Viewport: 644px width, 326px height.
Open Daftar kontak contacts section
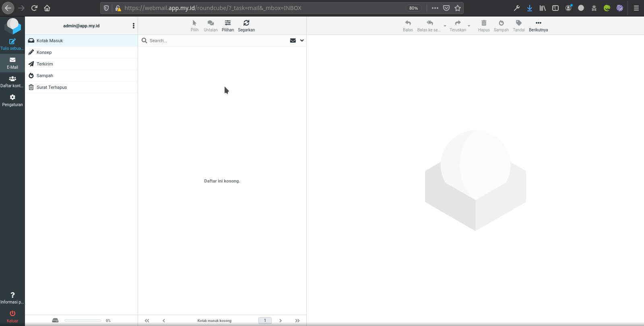pos(12,82)
